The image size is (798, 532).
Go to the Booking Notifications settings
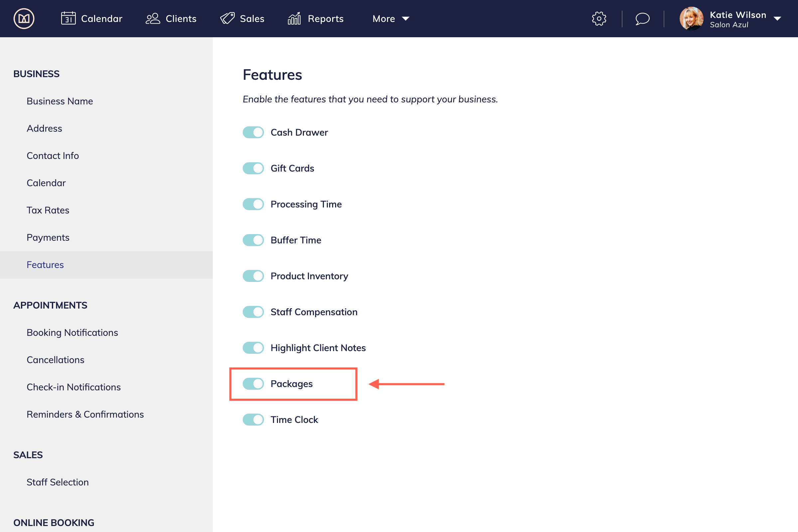[x=72, y=332]
